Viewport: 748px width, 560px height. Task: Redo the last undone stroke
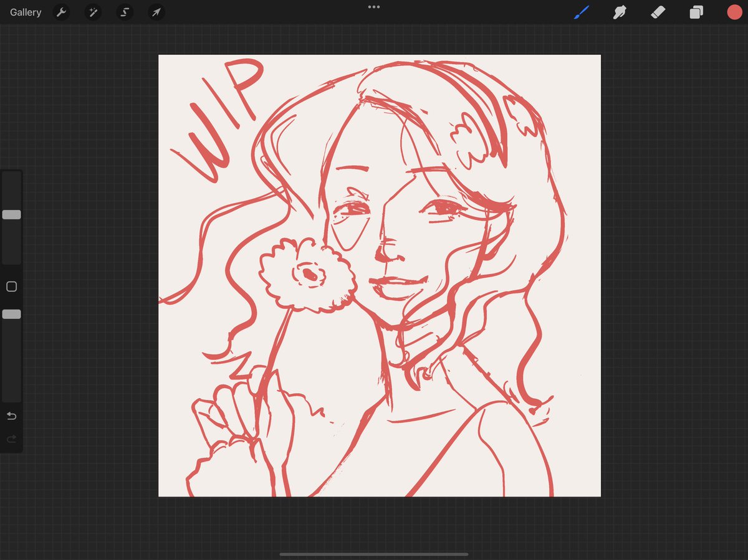click(x=11, y=439)
